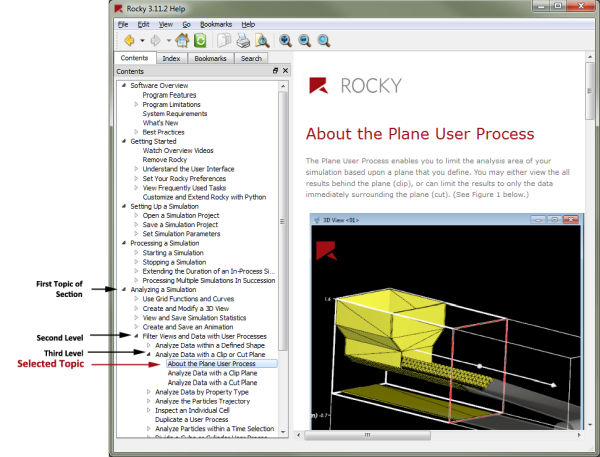Click the Copy pages toolbar icon
Image resolution: width=600 pixels, height=457 pixels.
coord(225,41)
